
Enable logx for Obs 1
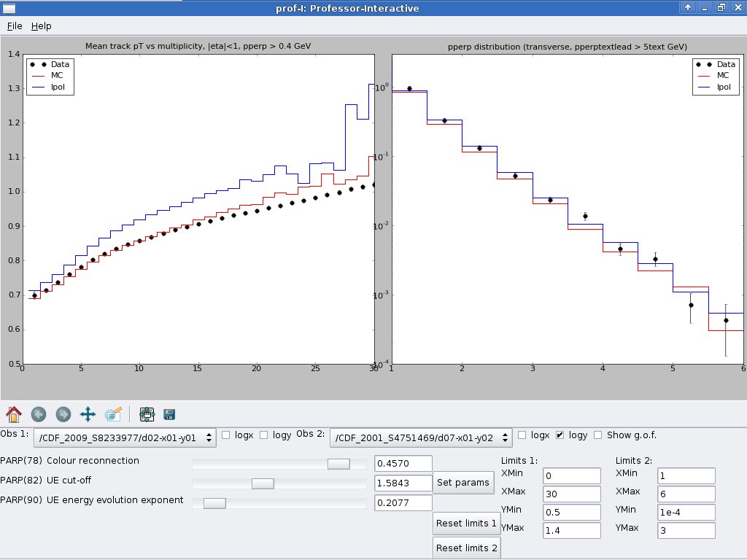click(226, 435)
